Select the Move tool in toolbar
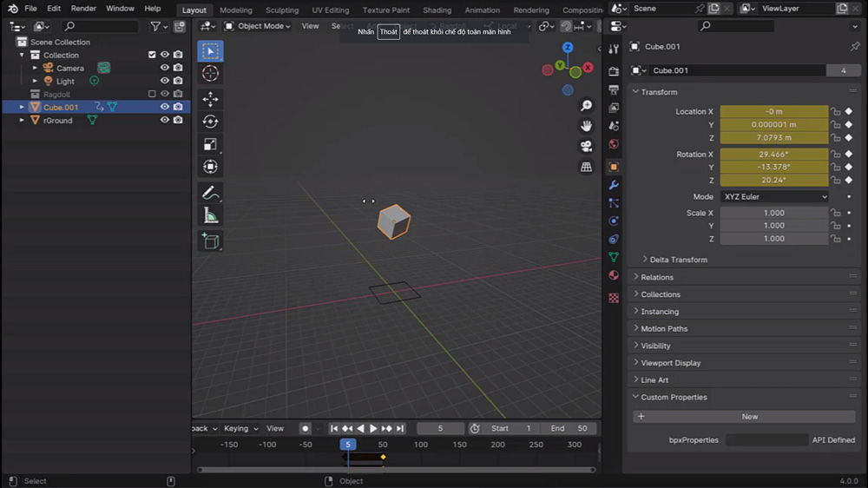Viewport: 868px width, 488px height. [210, 99]
